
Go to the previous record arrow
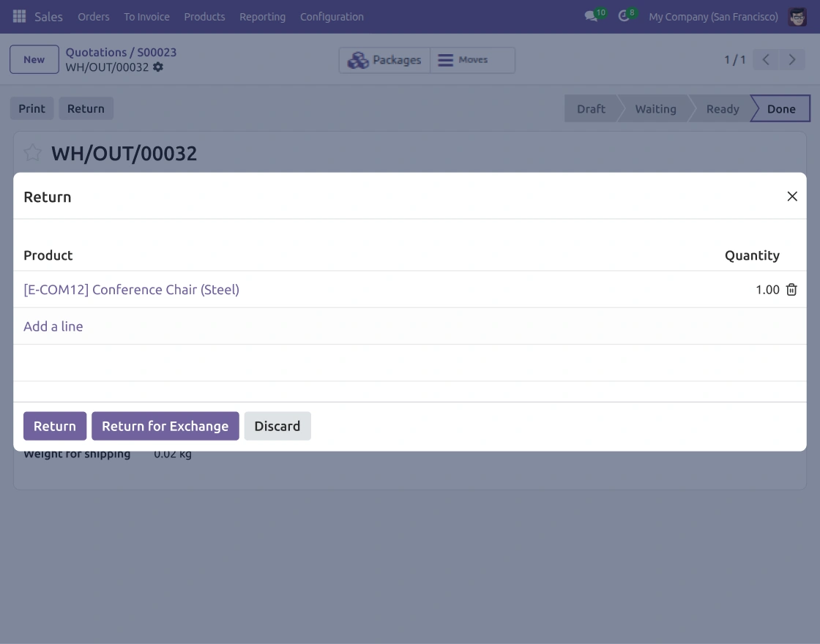tap(766, 59)
